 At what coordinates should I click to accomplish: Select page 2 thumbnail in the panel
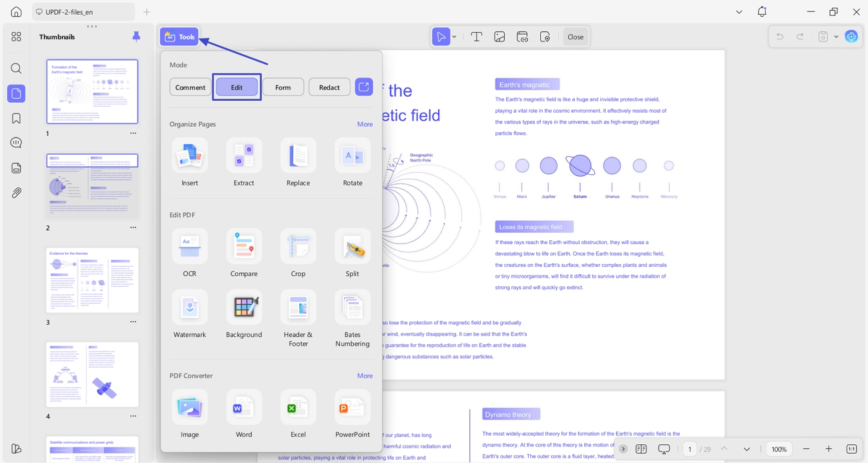pyautogui.click(x=92, y=184)
